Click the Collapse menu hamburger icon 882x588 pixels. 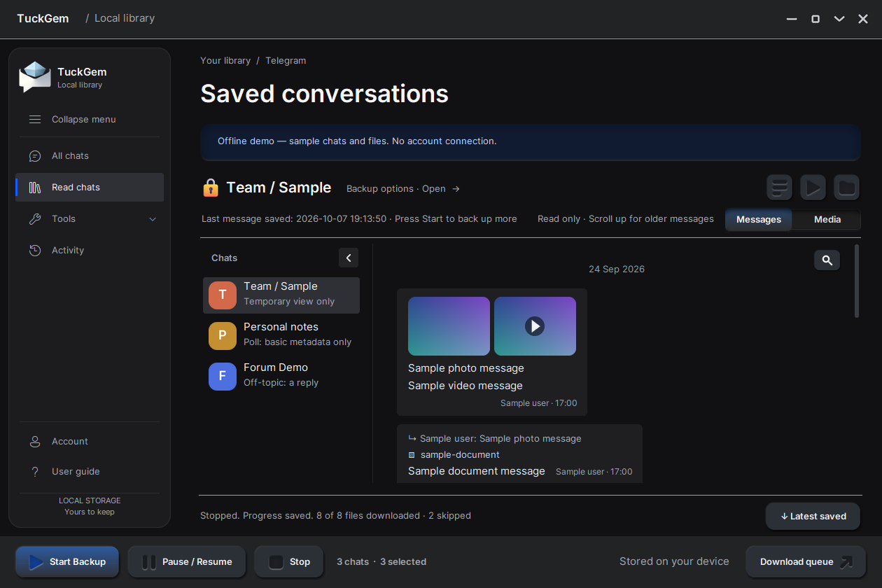[x=35, y=120]
